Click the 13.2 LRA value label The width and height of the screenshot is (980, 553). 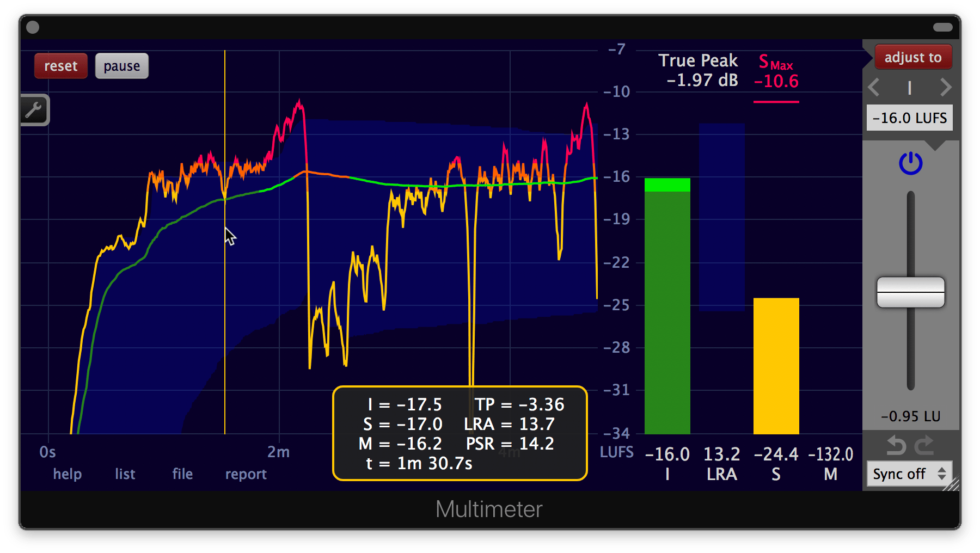pyautogui.click(x=722, y=454)
